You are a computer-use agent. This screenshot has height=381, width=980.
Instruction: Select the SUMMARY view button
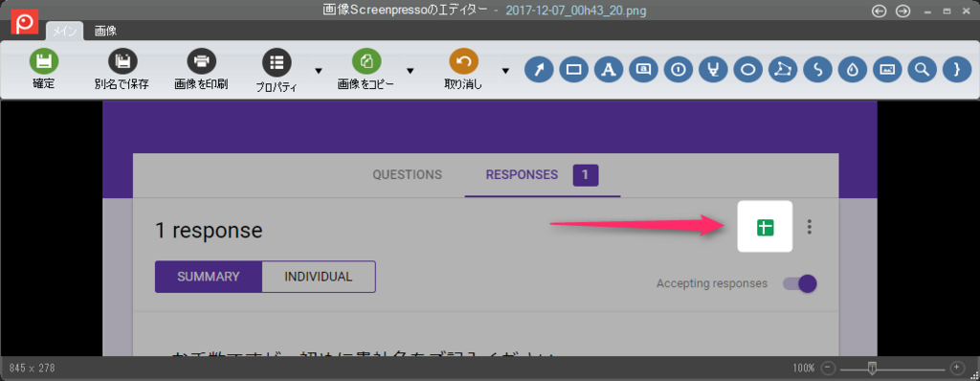pyautogui.click(x=208, y=277)
